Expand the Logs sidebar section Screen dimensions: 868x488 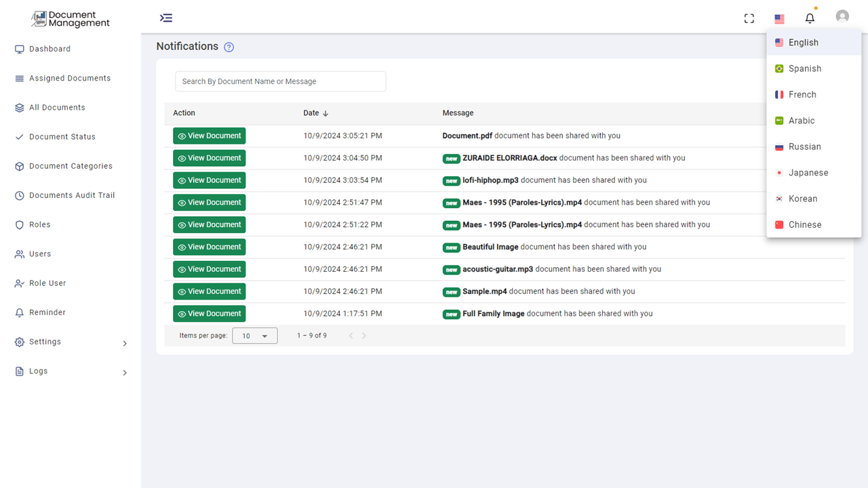37,371
